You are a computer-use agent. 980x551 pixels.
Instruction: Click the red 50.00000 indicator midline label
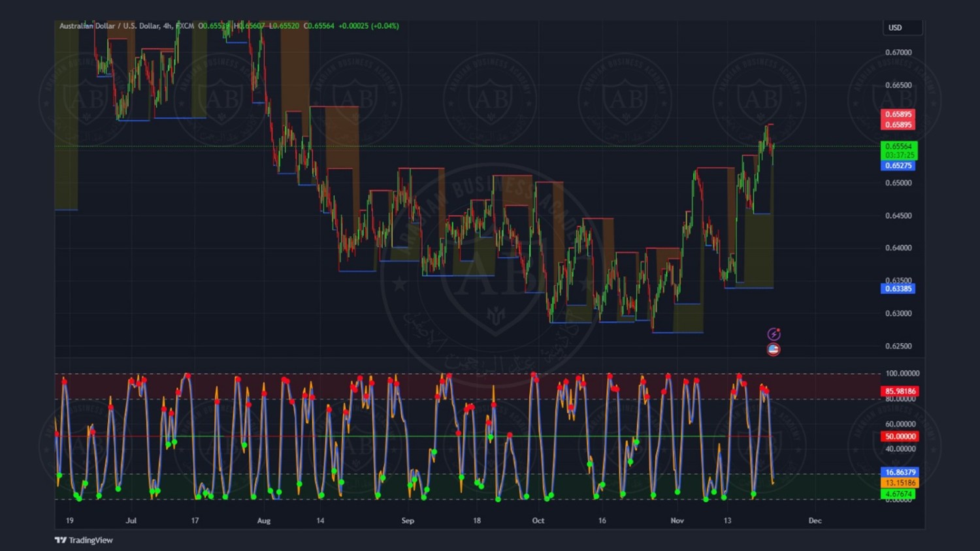tap(900, 436)
